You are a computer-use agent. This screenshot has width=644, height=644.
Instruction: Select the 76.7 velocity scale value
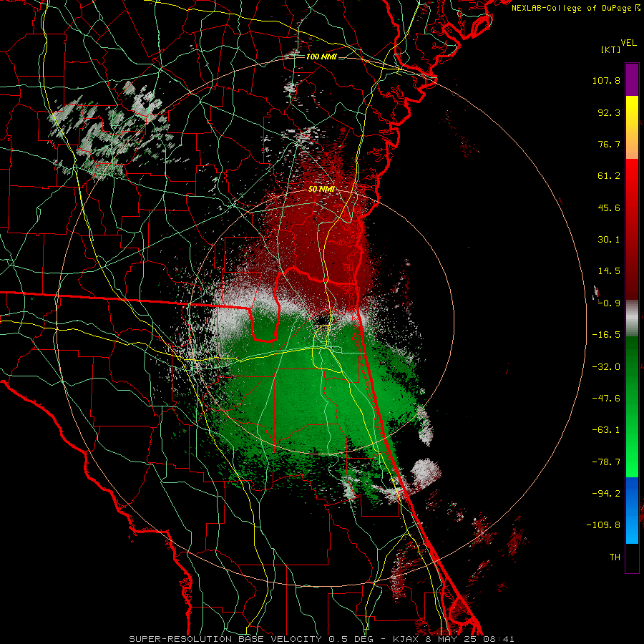click(609, 144)
